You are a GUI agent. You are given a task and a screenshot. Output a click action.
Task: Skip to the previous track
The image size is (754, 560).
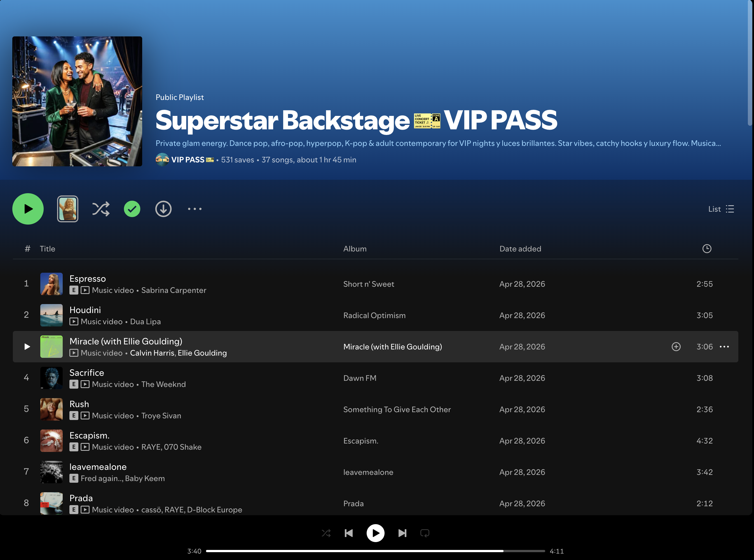click(x=349, y=533)
